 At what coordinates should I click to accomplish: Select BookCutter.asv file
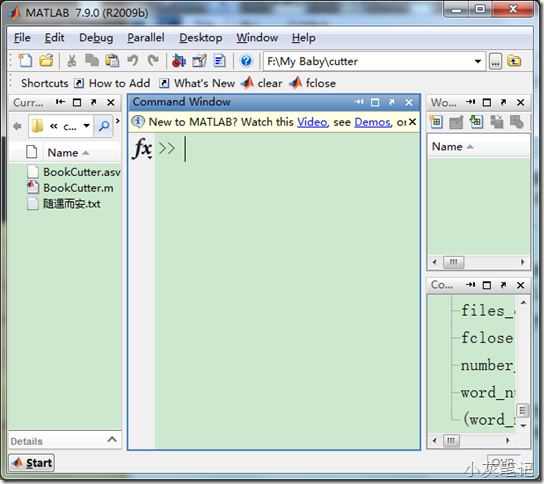74,172
